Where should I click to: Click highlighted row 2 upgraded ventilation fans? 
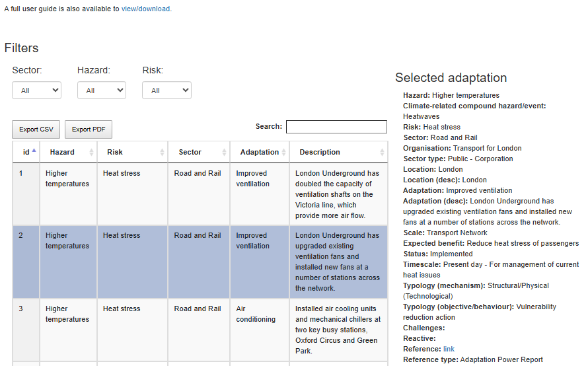198,262
